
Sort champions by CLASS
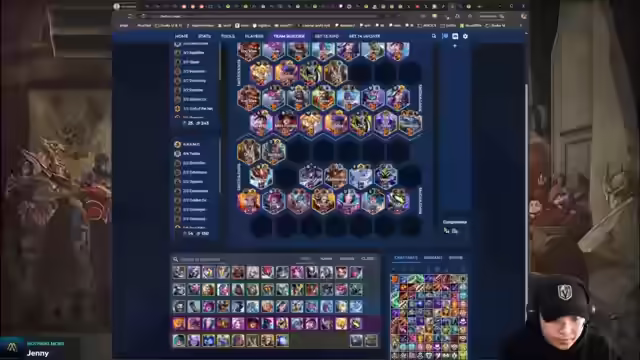(x=367, y=259)
